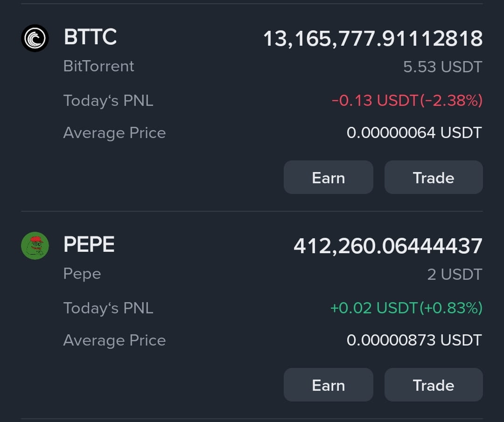Viewport: 504px width, 422px height.
Task: Open Trade for the PEPE asset
Action: click(433, 385)
